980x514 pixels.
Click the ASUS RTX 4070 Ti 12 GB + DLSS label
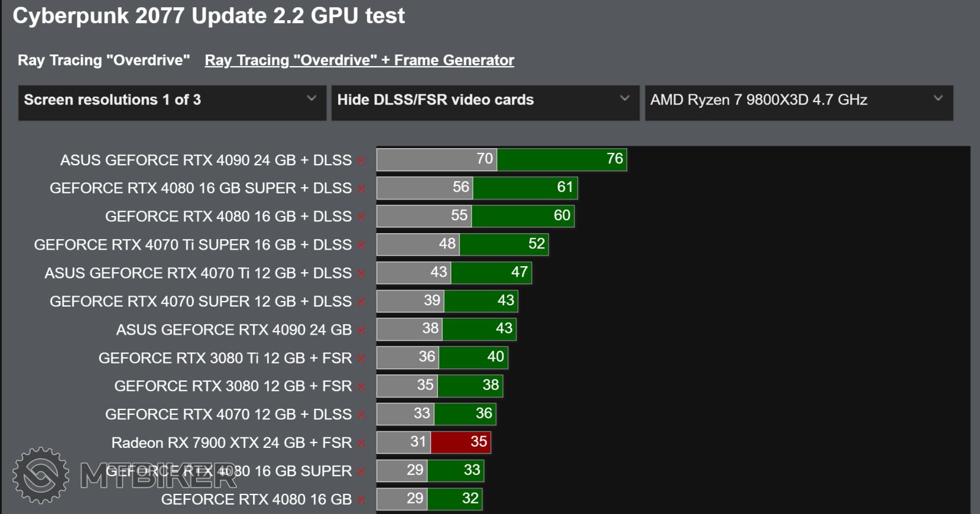[198, 273]
